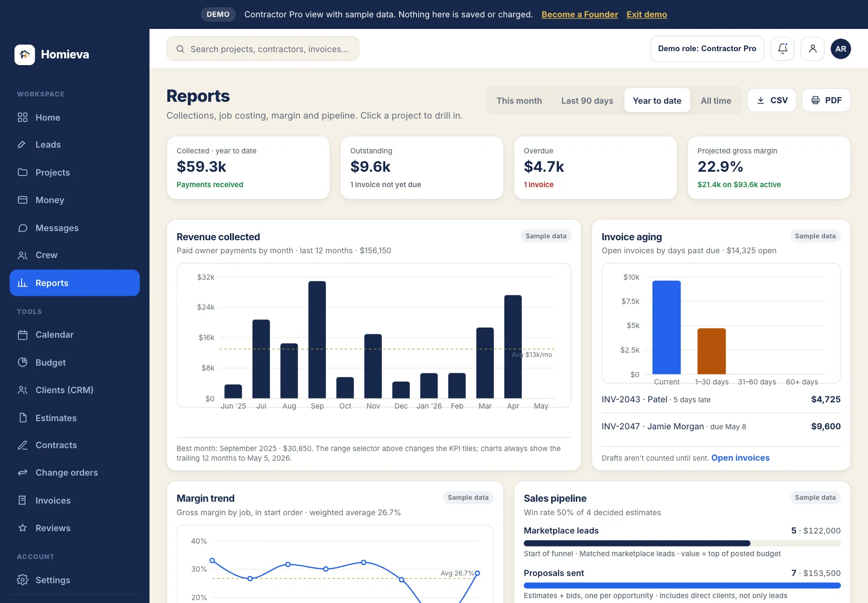Open the Open invoices link

[x=740, y=458]
